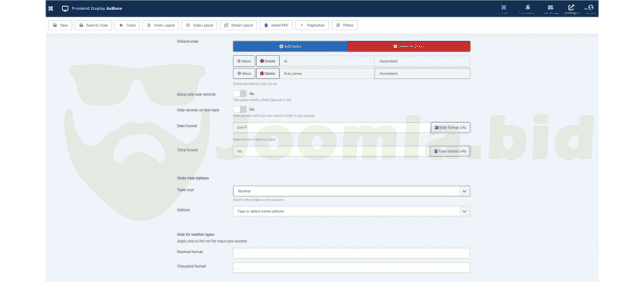Open the Detail PDF settings
644x282 pixels.
pos(276,26)
